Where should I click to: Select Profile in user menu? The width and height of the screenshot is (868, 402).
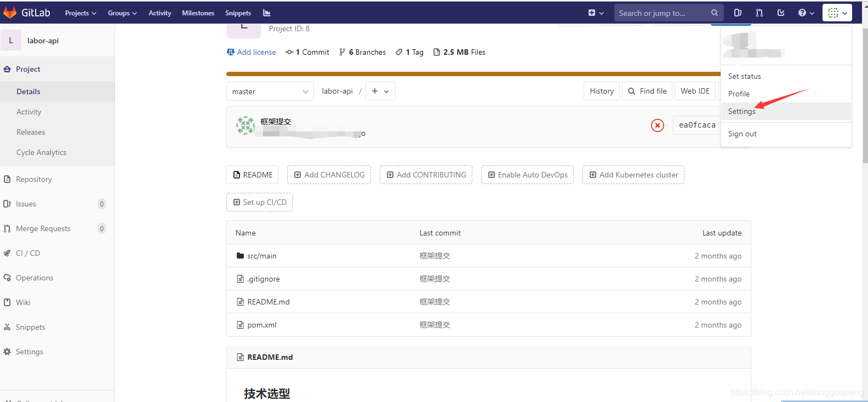pos(786,94)
